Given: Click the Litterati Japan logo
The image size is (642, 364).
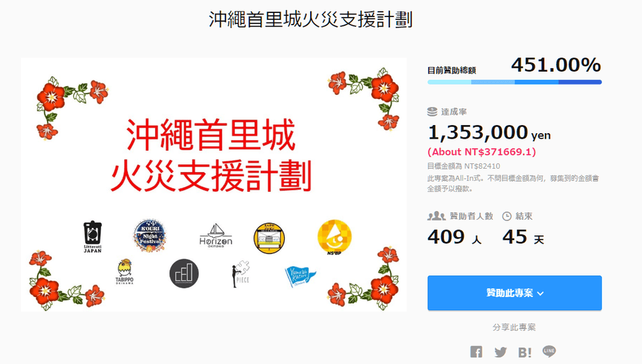Looking at the screenshot, I should [x=92, y=237].
